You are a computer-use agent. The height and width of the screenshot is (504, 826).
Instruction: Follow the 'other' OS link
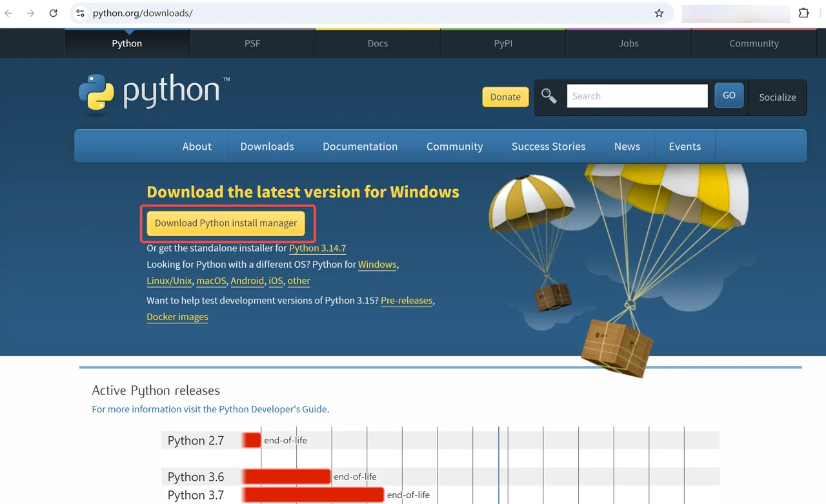(x=299, y=281)
